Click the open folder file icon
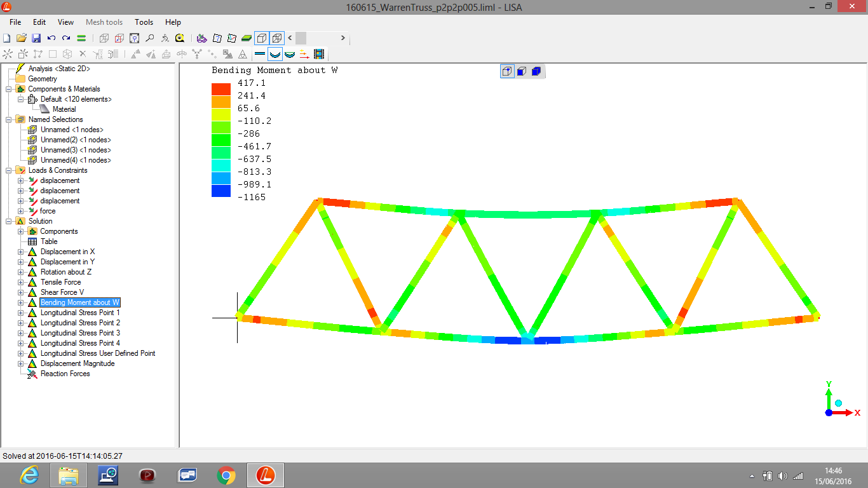868x488 pixels. (22, 38)
